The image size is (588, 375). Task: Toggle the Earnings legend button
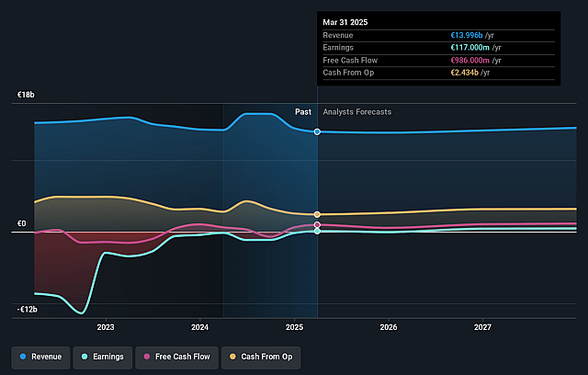click(x=103, y=357)
